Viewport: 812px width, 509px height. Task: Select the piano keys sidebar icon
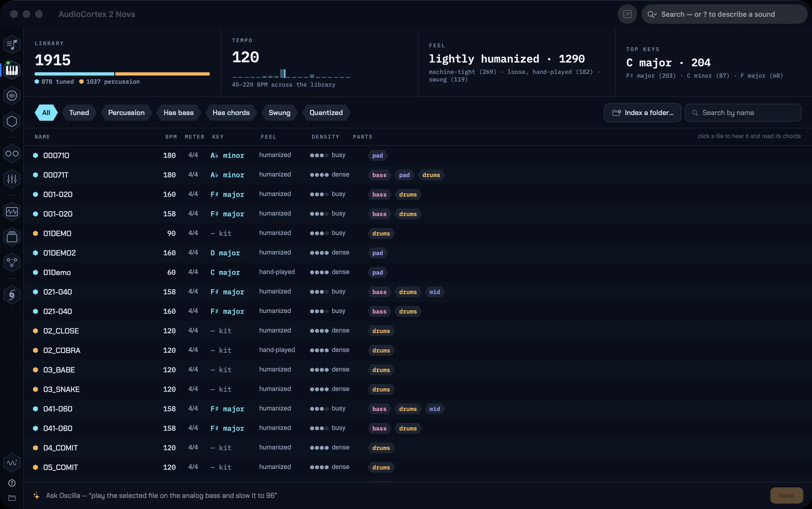(12, 70)
